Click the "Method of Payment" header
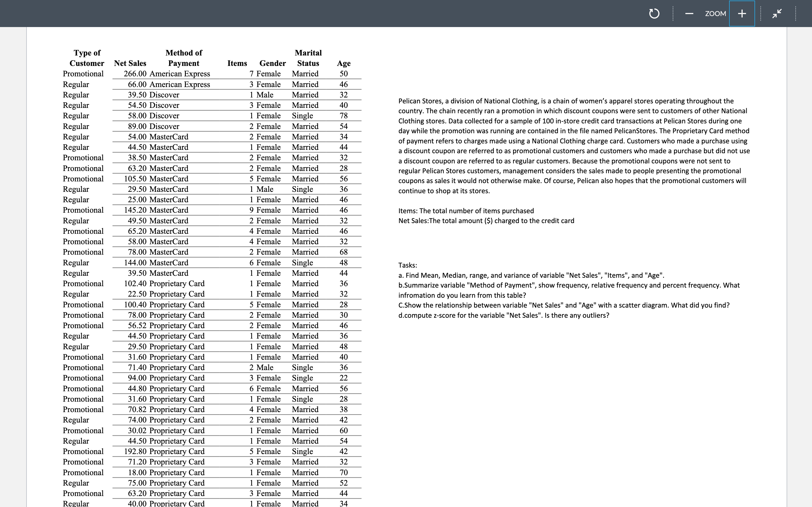 click(184, 58)
